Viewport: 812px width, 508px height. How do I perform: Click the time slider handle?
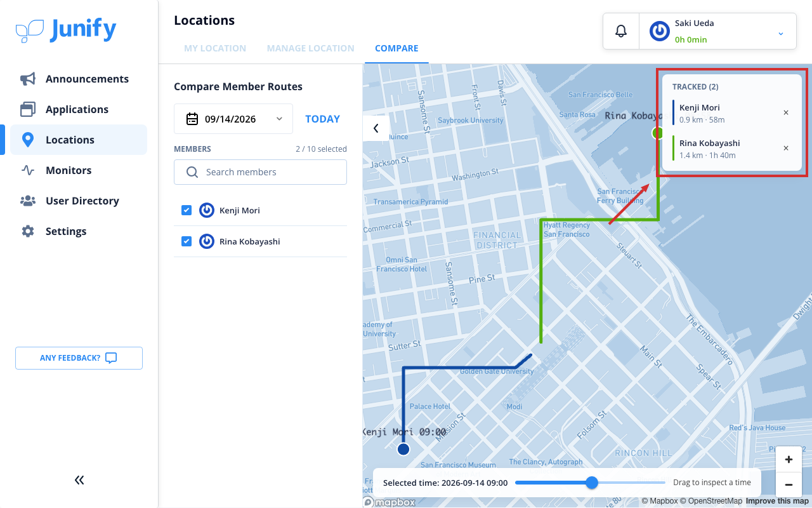(592, 483)
